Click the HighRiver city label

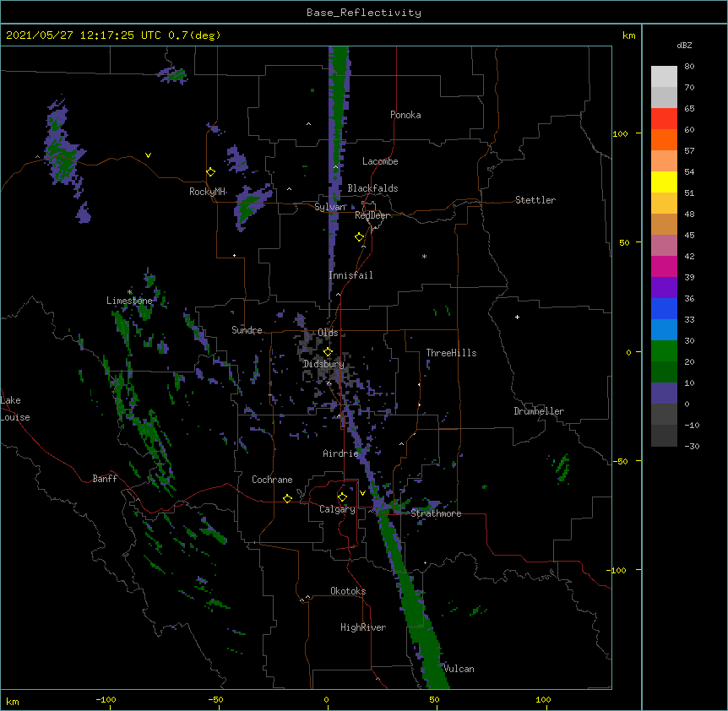[363, 627]
